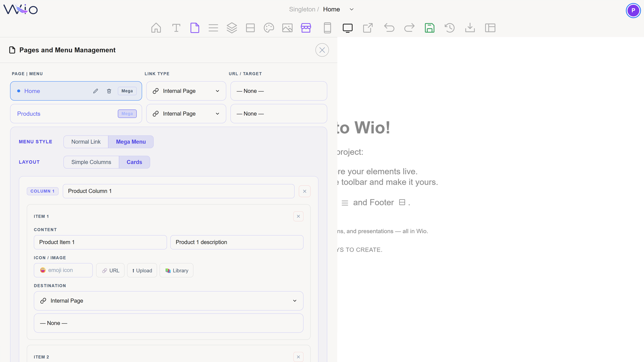Open the icon Library button
The height and width of the screenshot is (362, 644).
[176, 270]
